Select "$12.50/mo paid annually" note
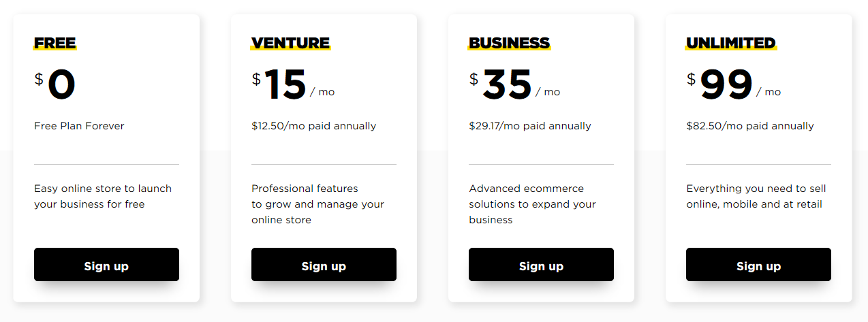This screenshot has height=322, width=868. [x=313, y=126]
